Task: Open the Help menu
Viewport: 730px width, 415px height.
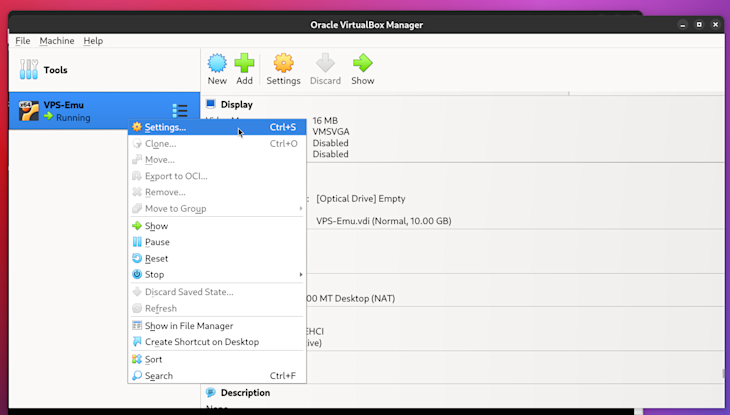Action: (x=93, y=41)
